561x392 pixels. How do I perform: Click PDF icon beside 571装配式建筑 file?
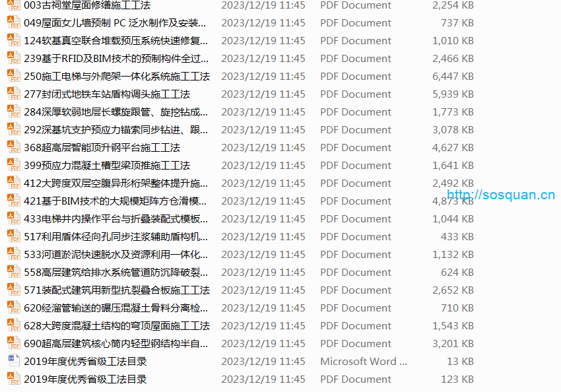[x=13, y=290]
